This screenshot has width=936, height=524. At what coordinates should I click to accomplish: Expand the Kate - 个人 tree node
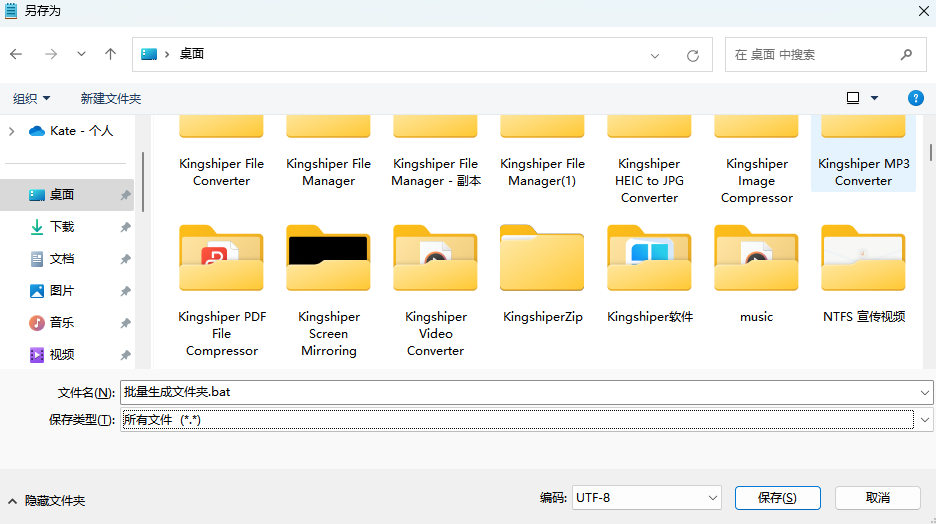(x=12, y=131)
